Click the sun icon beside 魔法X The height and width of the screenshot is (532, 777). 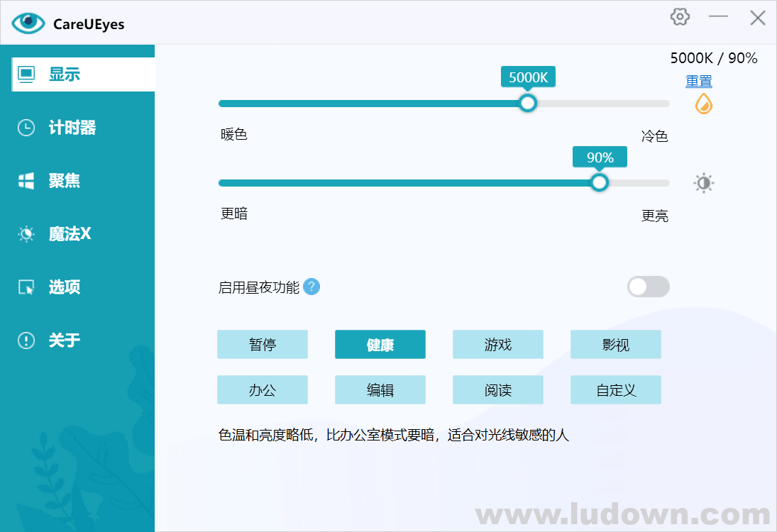coord(26,234)
